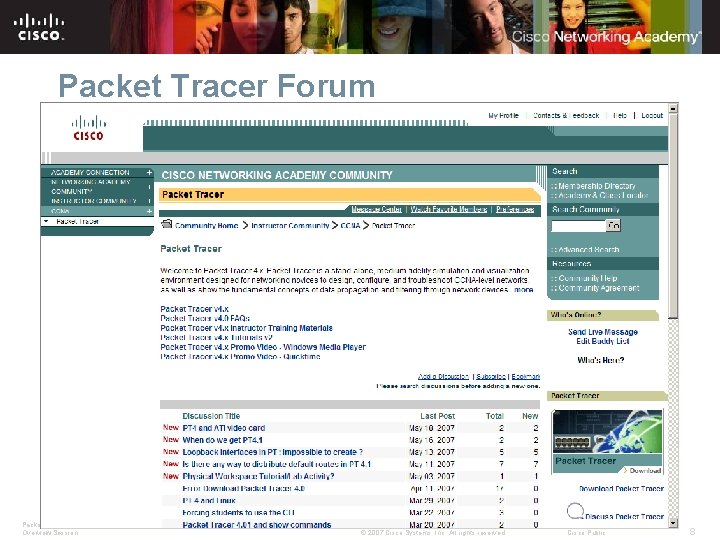Open discussion When do we get PT4.1

(x=222, y=440)
